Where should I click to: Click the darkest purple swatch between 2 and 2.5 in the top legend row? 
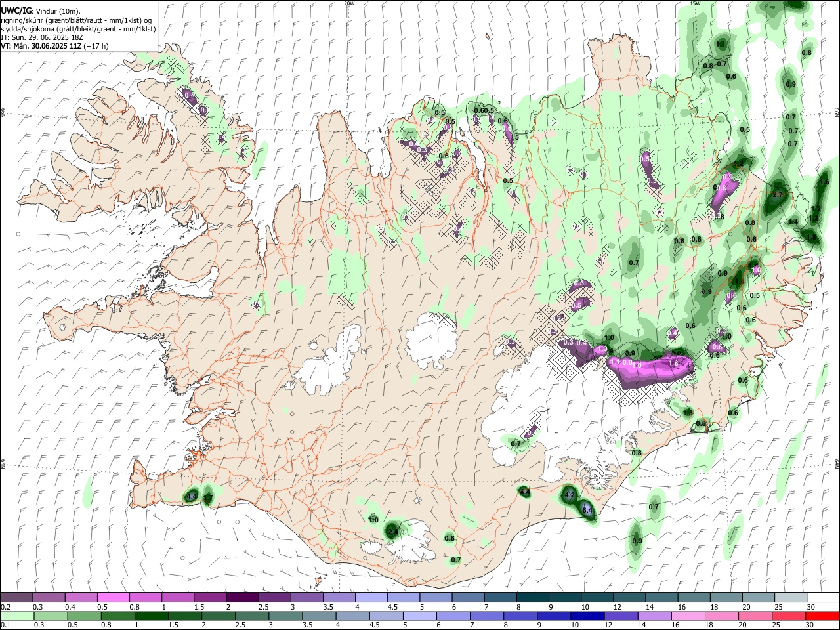[241, 598]
